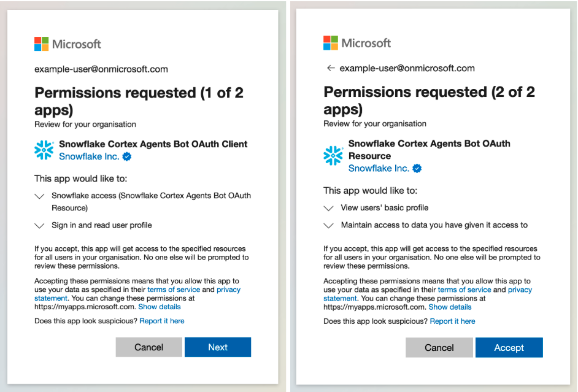Open privacy statement link in right dialog
This screenshot has height=392, width=578.
tap(520, 290)
